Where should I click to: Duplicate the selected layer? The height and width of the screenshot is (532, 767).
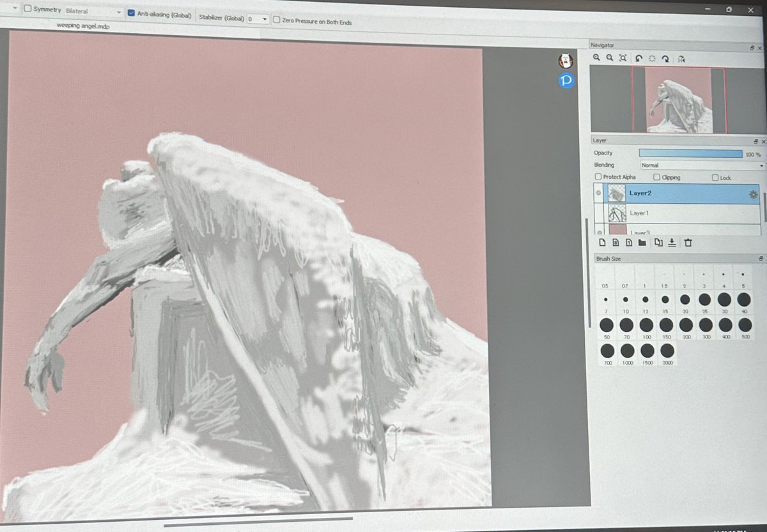click(x=658, y=242)
